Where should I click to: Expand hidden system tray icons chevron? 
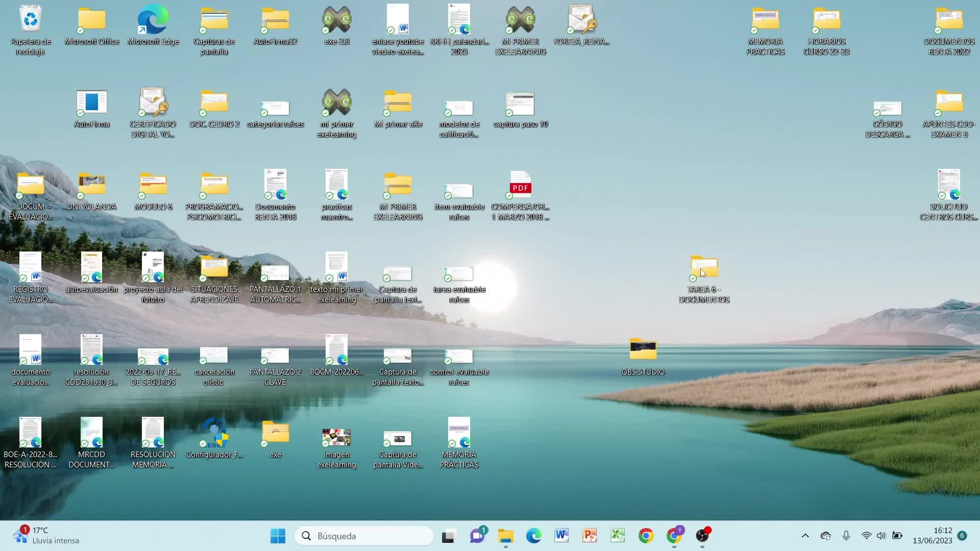coord(805,536)
